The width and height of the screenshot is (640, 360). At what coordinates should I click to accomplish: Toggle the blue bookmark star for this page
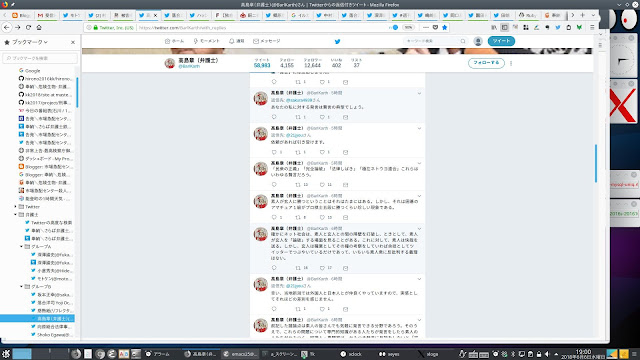[444, 27]
